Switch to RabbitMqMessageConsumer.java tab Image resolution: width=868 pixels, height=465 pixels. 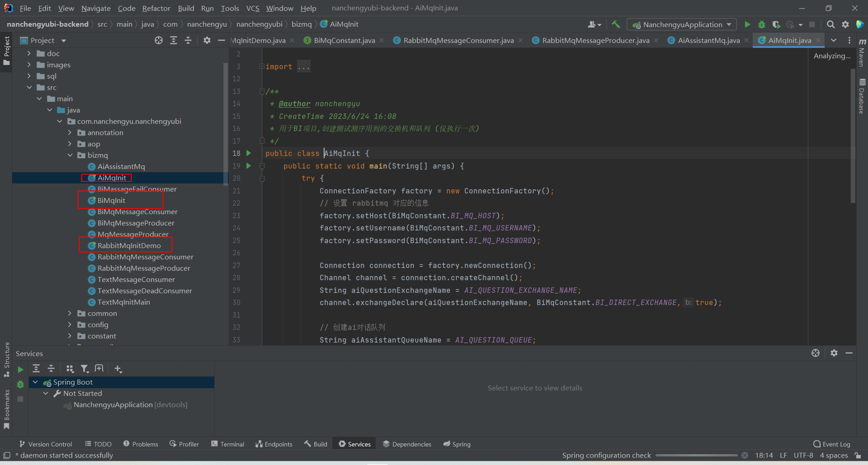tap(458, 40)
